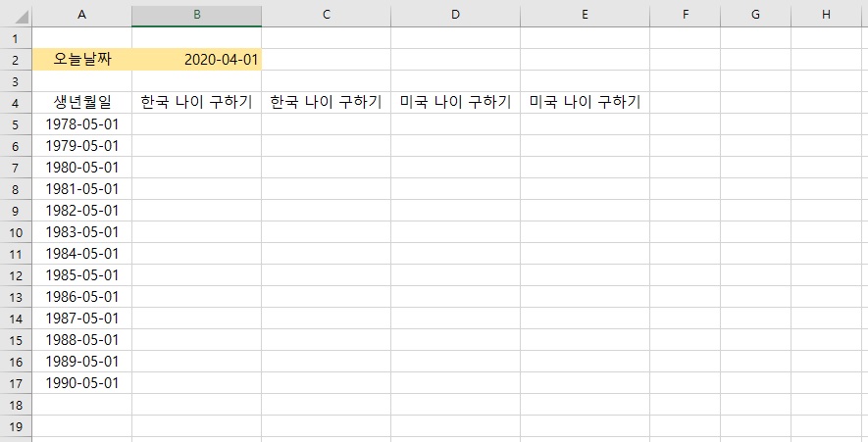Select the cell containing 1978-05-01
This screenshot has height=442, width=868.
point(82,124)
